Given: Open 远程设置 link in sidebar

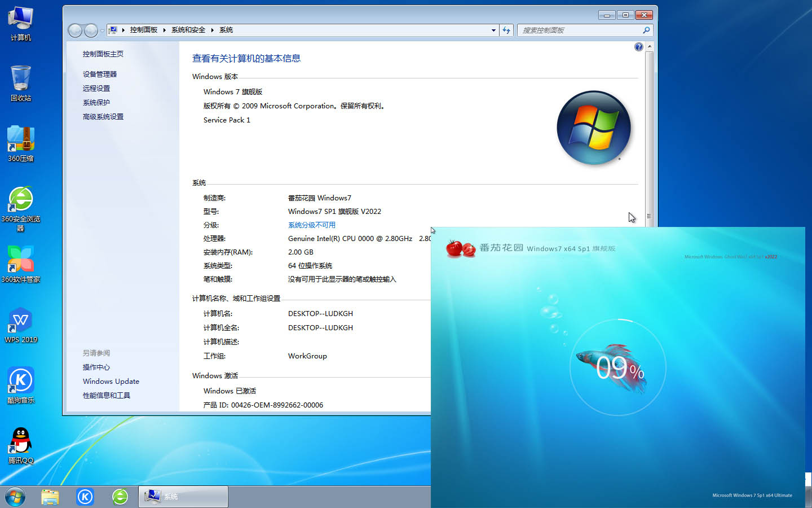Looking at the screenshot, I should coord(96,88).
